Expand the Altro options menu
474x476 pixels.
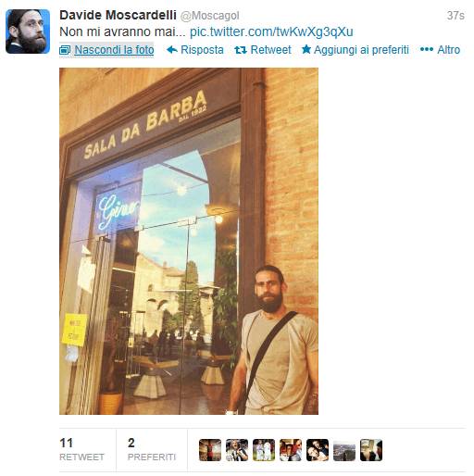tap(448, 50)
